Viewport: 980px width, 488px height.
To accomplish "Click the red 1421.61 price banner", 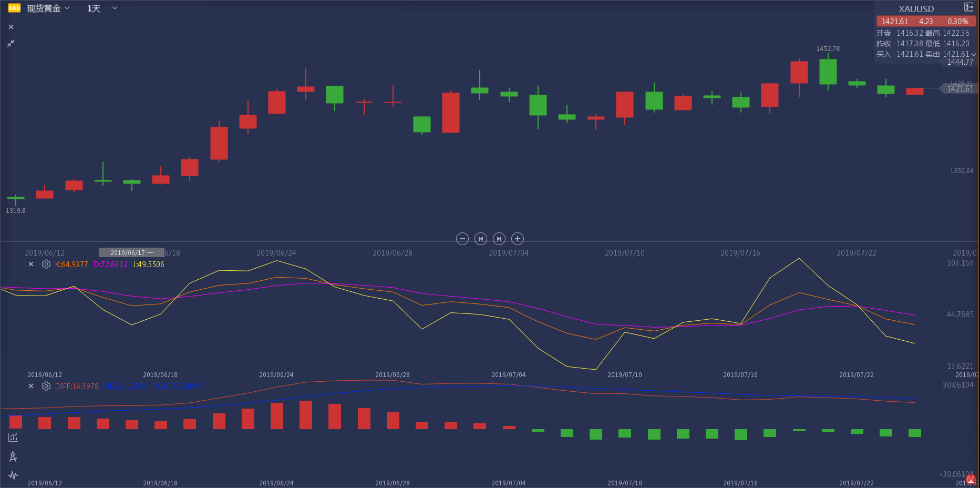I will 926,22.
